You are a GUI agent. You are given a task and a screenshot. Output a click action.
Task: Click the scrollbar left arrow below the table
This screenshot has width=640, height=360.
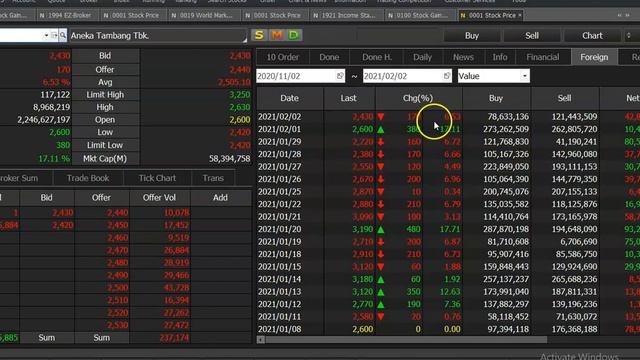(260, 340)
